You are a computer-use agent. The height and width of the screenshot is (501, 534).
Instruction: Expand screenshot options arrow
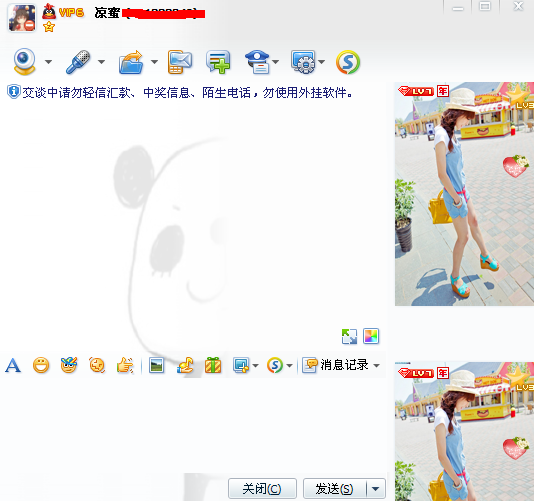[255, 365]
